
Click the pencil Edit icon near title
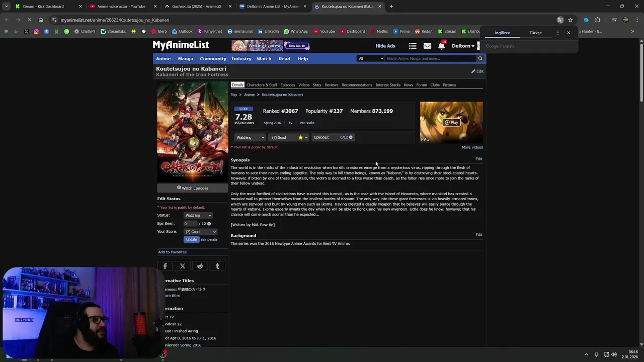tap(477, 71)
